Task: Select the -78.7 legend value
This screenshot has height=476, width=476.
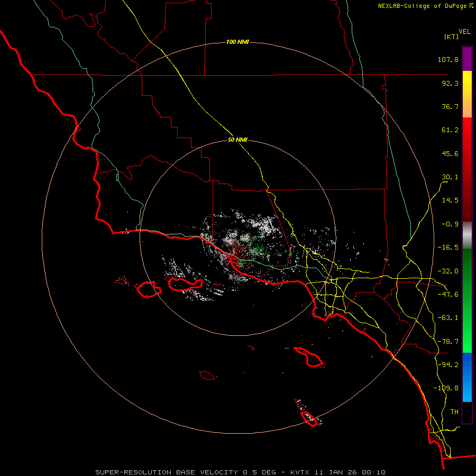Action: tap(448, 342)
